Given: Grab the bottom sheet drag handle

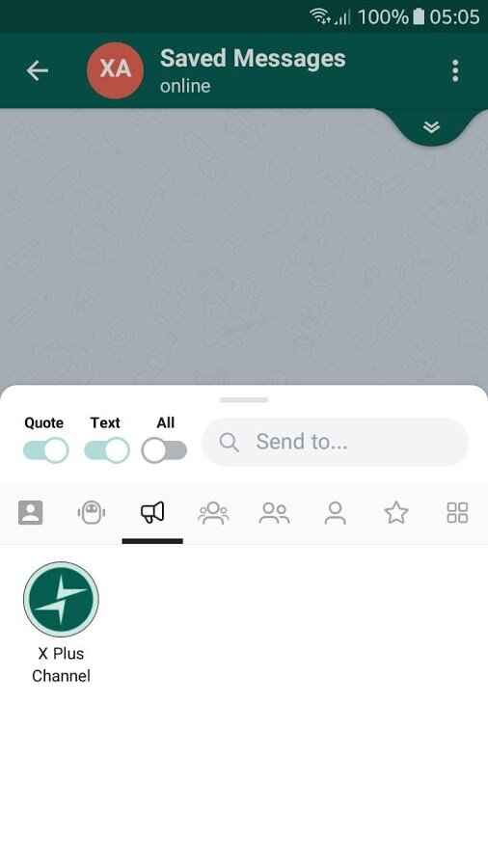Looking at the screenshot, I should coord(243,399).
